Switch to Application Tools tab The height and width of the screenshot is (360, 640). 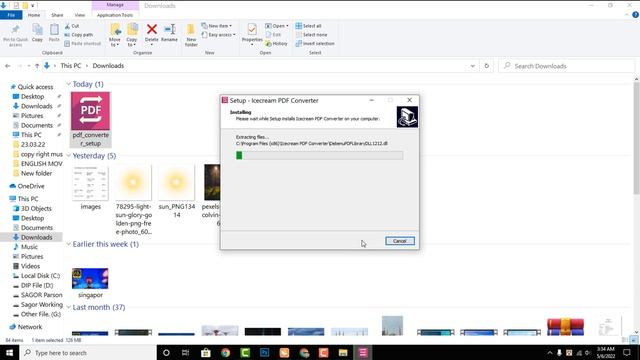[x=115, y=15]
